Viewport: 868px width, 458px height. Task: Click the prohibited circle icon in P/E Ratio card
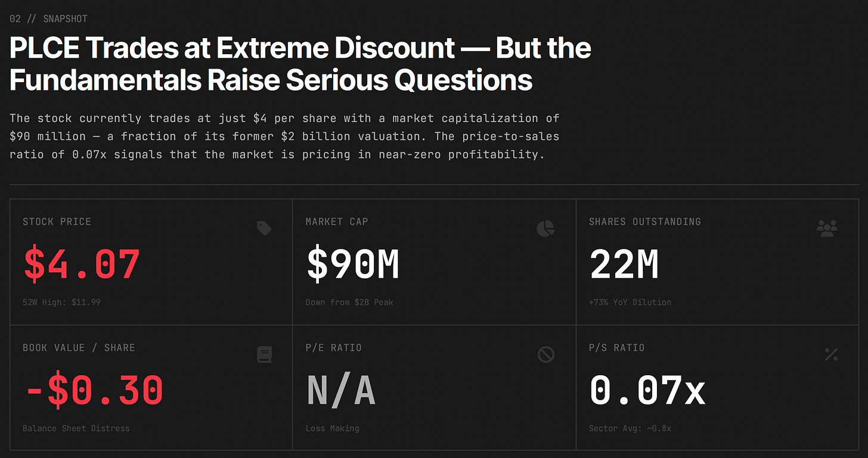(x=546, y=355)
